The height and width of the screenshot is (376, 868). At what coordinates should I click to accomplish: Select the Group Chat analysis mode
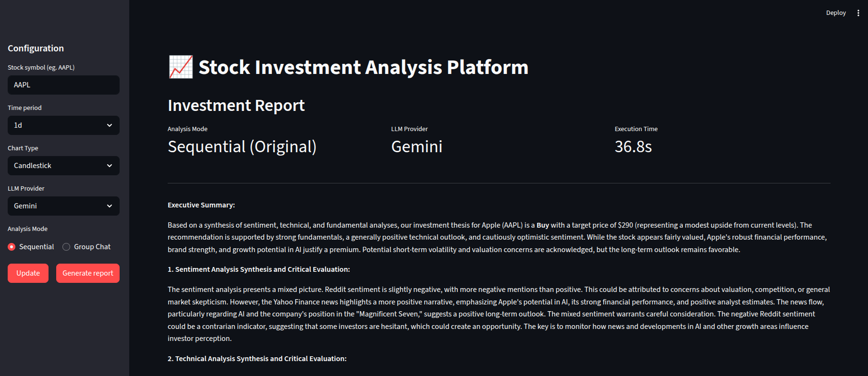[86, 247]
